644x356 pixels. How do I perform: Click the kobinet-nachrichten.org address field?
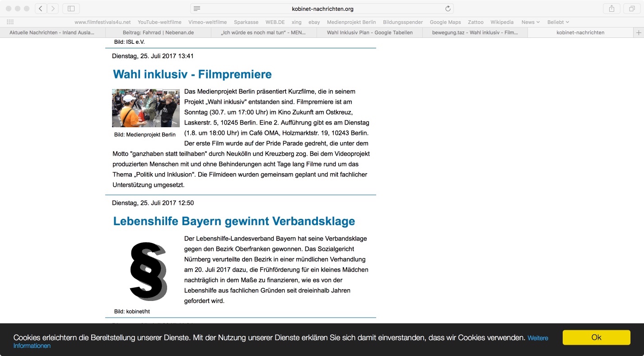click(x=322, y=9)
